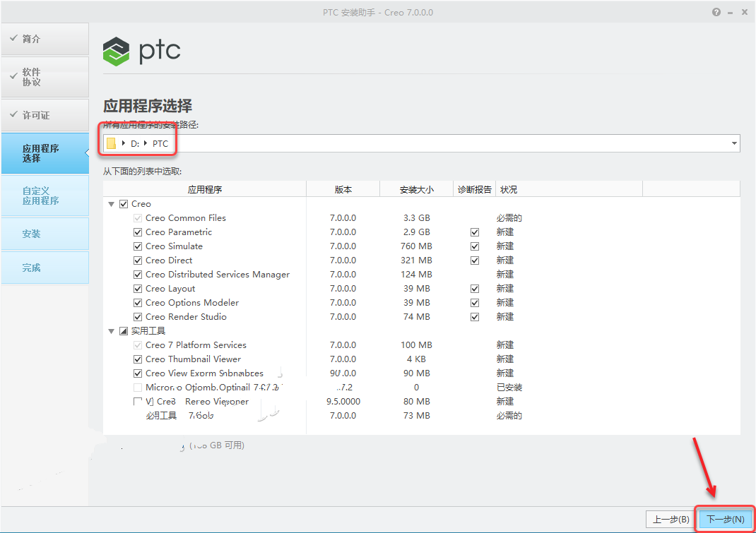Click the yellow folder icon in path field
Image resolution: width=756 pixels, height=533 pixels.
tap(112, 143)
